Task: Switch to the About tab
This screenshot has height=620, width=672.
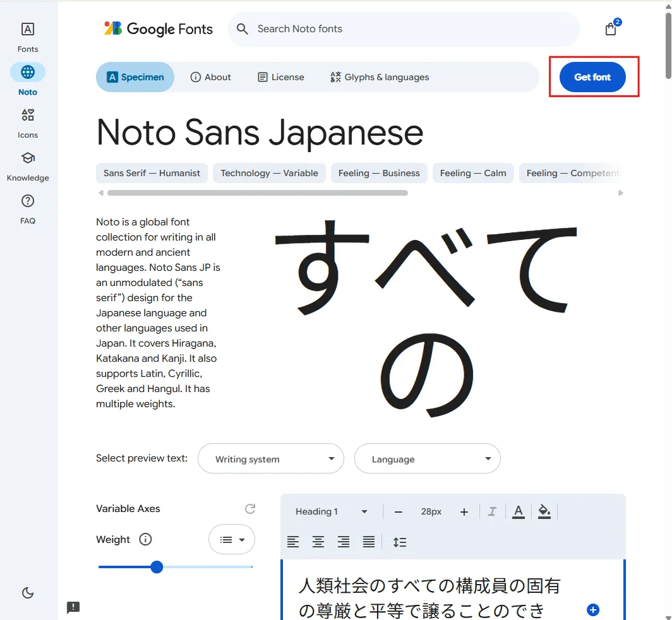Action: click(x=210, y=77)
